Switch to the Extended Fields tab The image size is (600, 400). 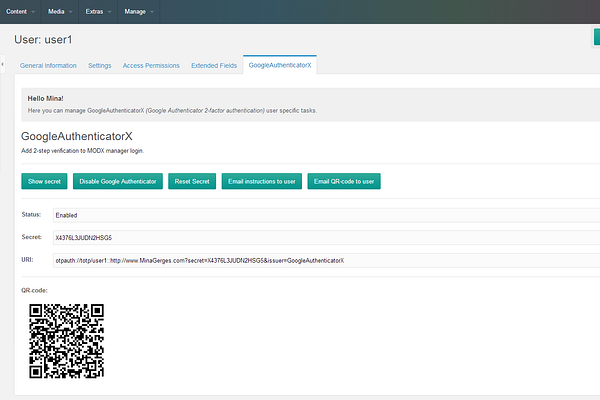214,65
